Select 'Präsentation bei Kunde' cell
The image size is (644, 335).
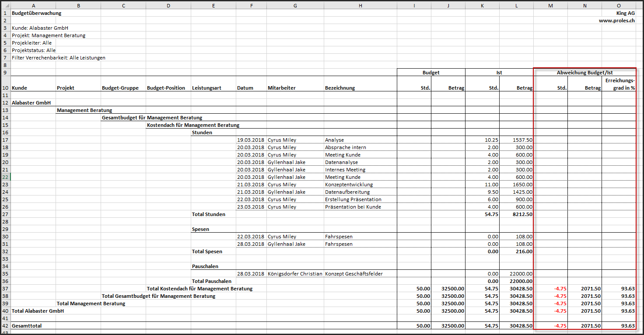click(353, 207)
